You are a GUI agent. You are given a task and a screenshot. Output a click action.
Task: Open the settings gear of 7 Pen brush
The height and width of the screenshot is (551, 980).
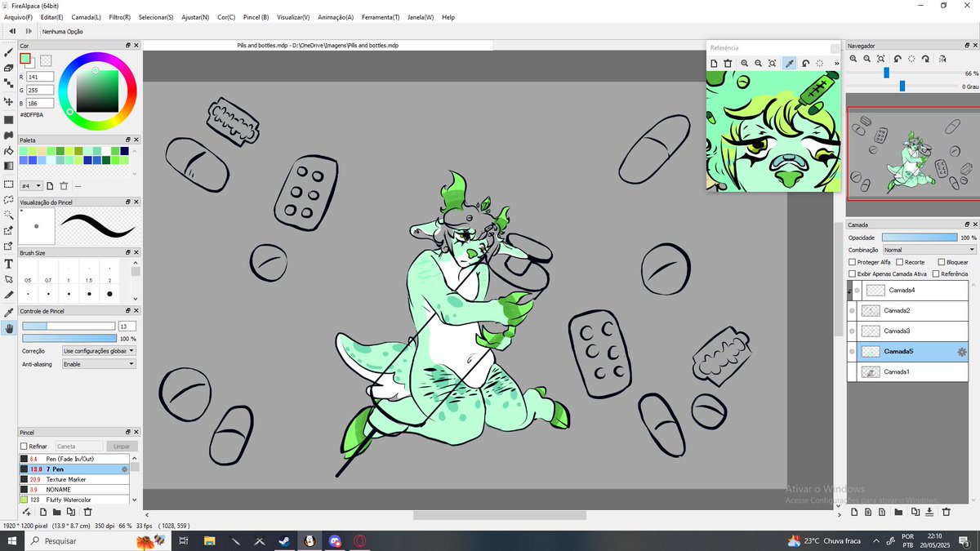[x=124, y=469]
